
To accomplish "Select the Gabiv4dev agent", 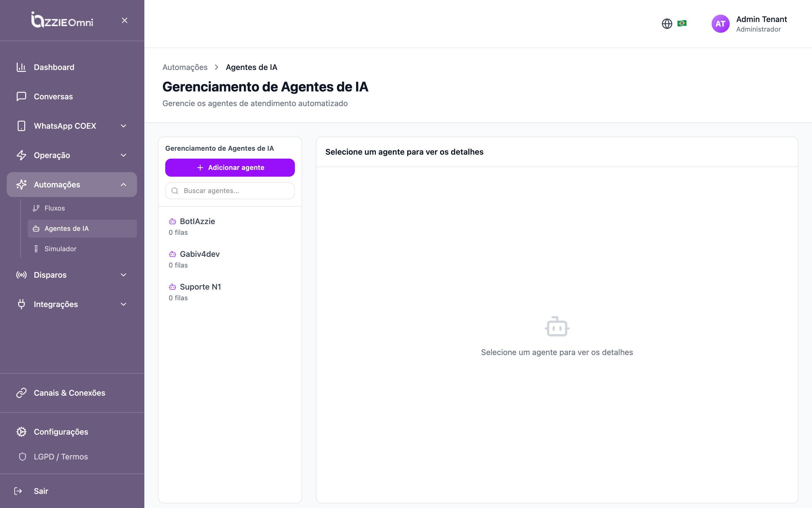I will [230, 259].
